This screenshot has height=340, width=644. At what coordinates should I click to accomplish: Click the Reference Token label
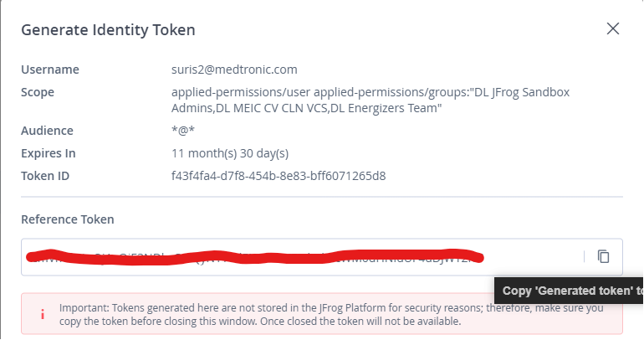tap(68, 219)
